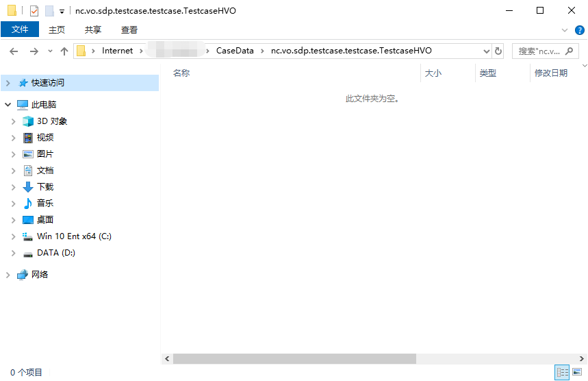Expand the 网络 node
588x381 pixels.
click(8, 275)
